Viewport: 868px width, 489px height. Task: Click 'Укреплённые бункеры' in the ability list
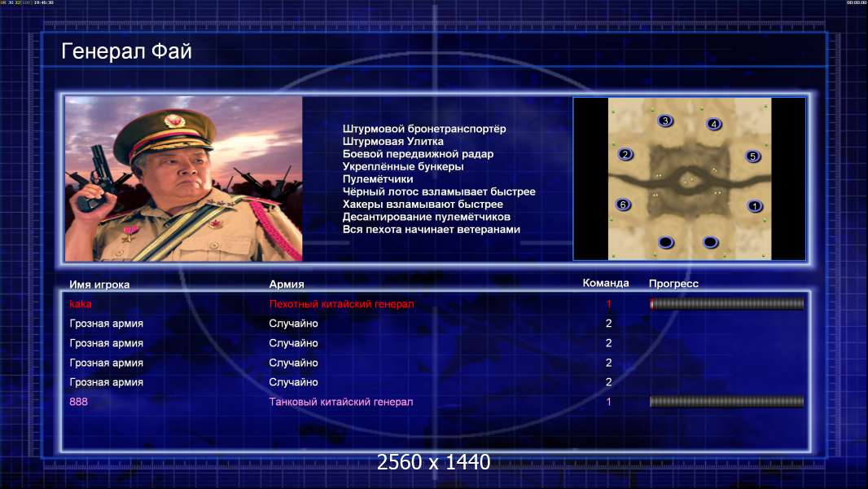tap(403, 166)
